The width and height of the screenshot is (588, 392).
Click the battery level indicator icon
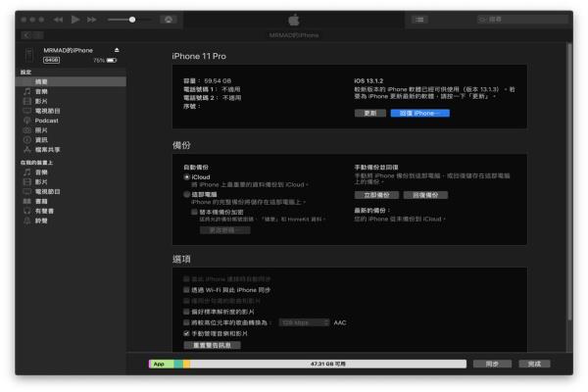pyautogui.click(x=112, y=60)
